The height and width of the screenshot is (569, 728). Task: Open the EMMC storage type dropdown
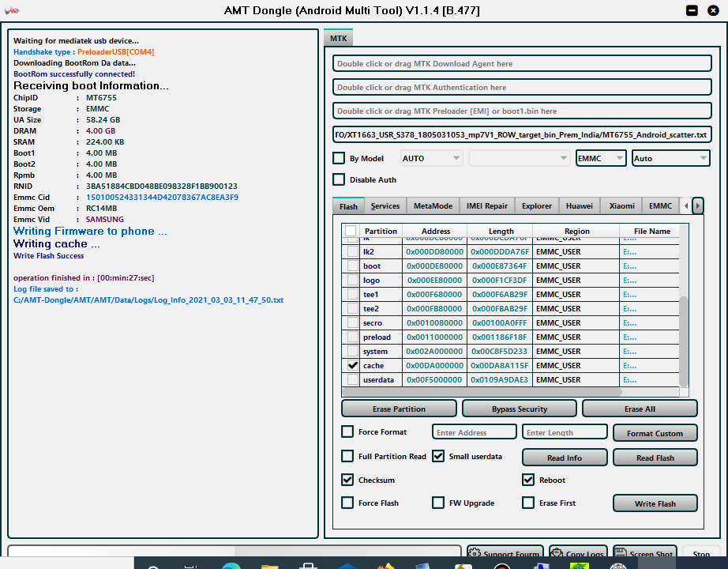601,158
